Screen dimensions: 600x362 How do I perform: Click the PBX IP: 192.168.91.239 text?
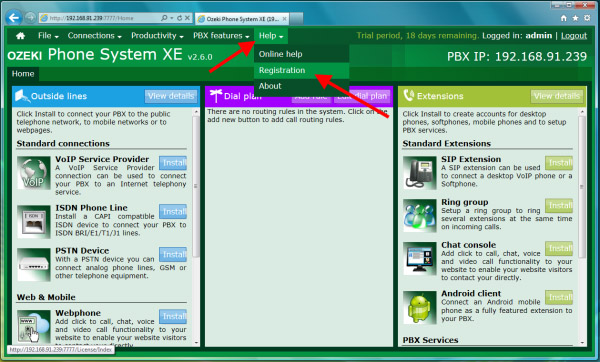tap(517, 57)
